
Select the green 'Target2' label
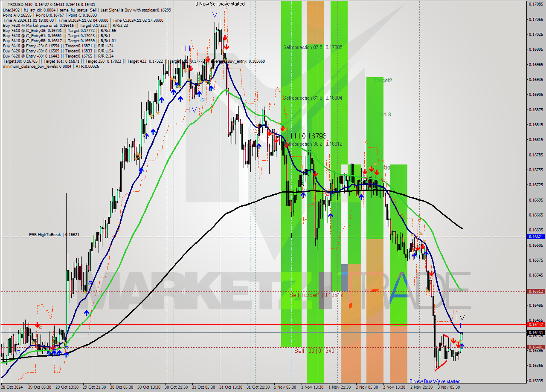(383, 80)
